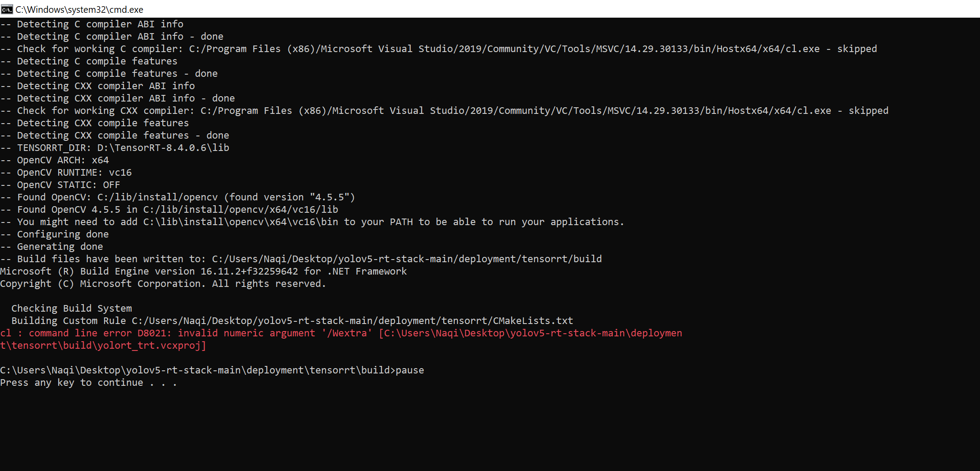Click the 'Generating done' output line

[x=52, y=246]
